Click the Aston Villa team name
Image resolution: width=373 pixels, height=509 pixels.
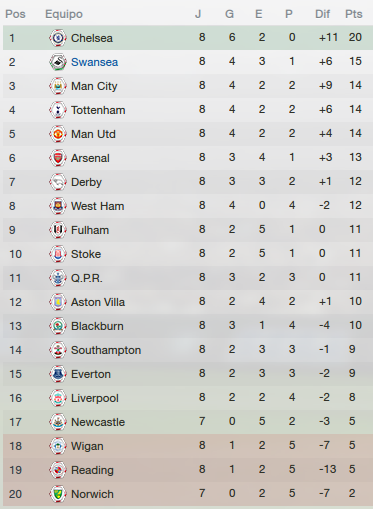98,302
